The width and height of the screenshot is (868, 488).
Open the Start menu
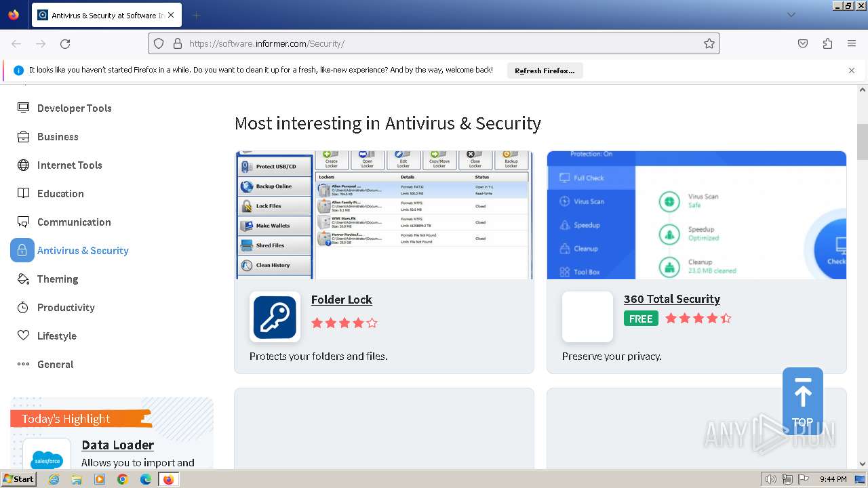coord(18,479)
